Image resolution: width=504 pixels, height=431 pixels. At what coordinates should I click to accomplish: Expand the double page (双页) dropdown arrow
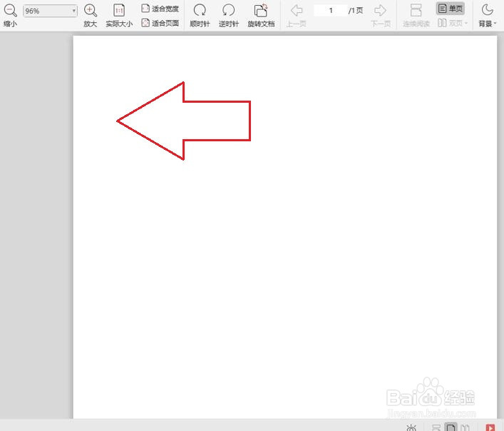click(466, 23)
